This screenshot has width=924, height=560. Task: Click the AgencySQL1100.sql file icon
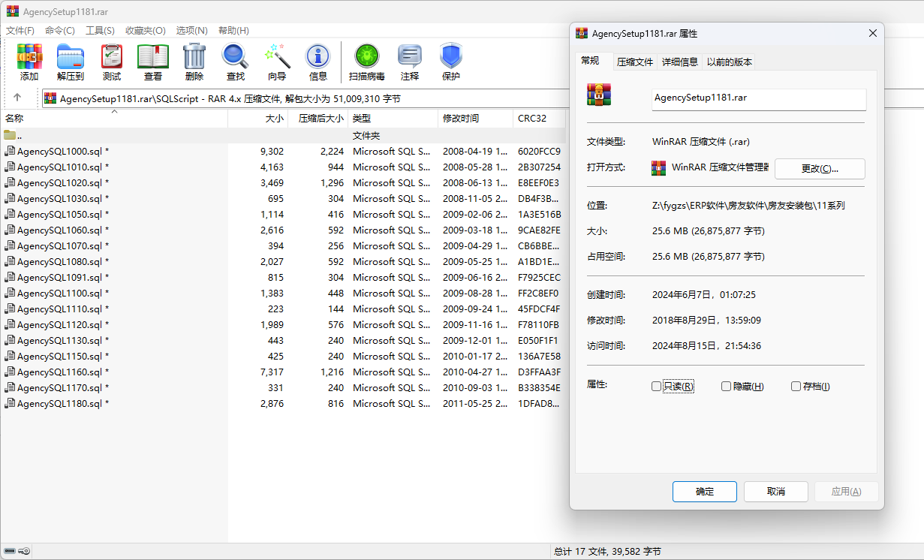pyautogui.click(x=10, y=293)
